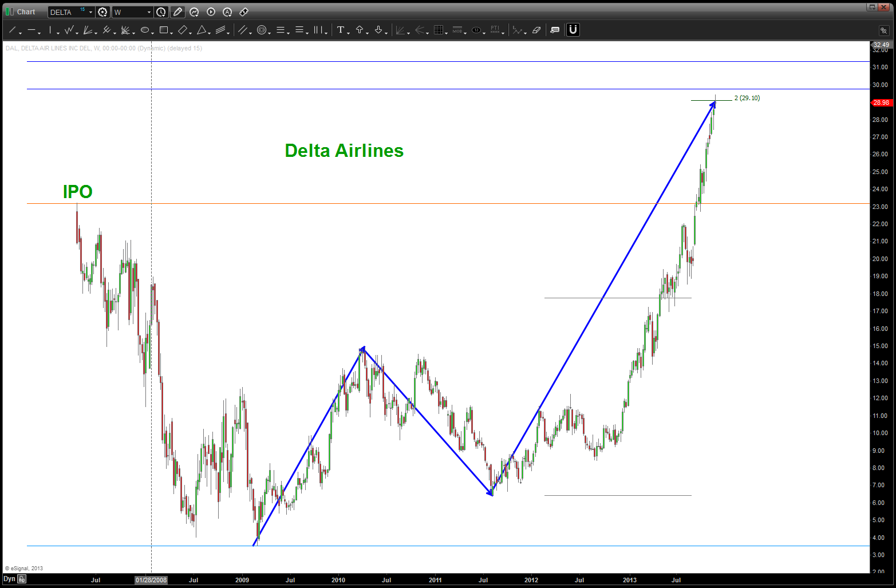Select the horizontal line tool

(31, 30)
